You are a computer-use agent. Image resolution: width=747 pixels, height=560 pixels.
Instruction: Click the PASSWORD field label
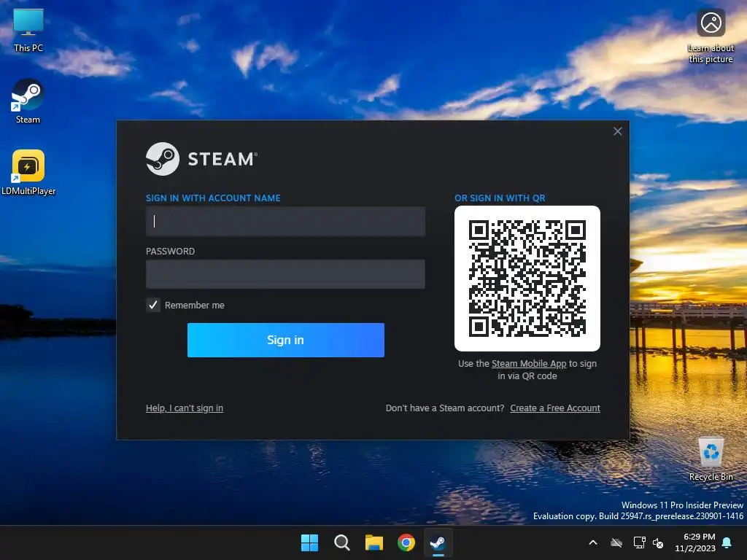pos(170,252)
